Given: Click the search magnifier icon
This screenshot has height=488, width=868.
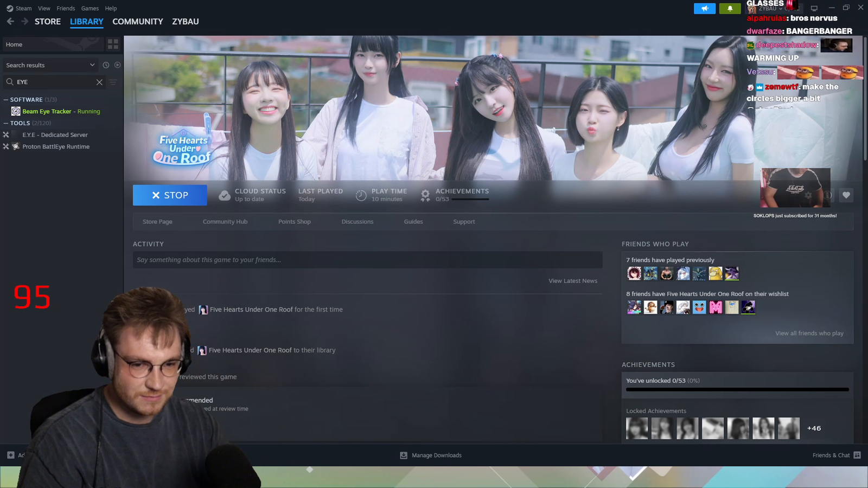Looking at the screenshot, I should coord(10,82).
